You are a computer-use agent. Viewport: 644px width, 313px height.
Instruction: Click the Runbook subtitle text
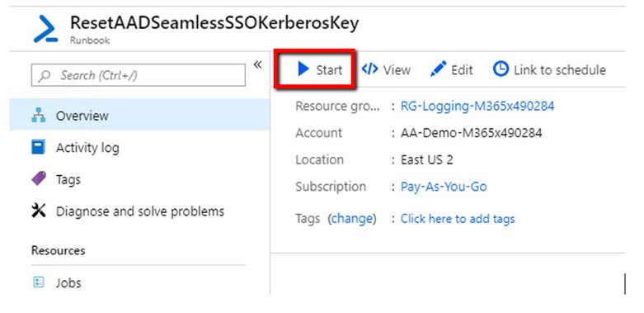click(x=90, y=40)
